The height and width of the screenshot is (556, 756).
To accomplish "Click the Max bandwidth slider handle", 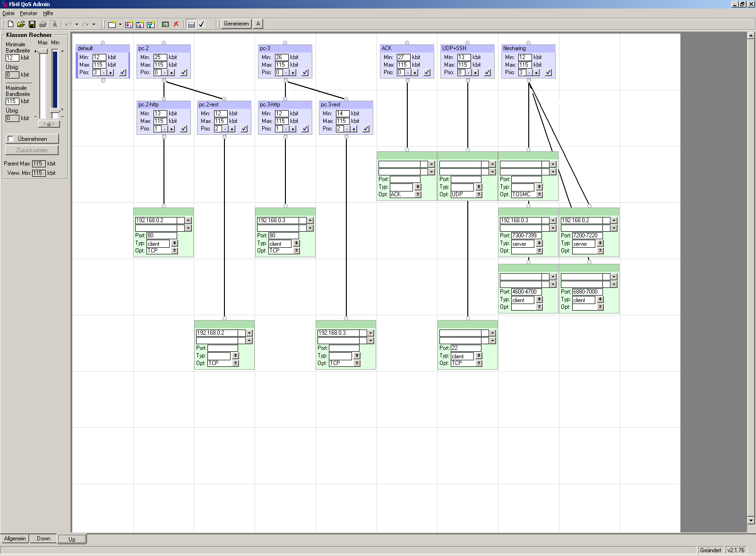I will pyautogui.click(x=43, y=51).
